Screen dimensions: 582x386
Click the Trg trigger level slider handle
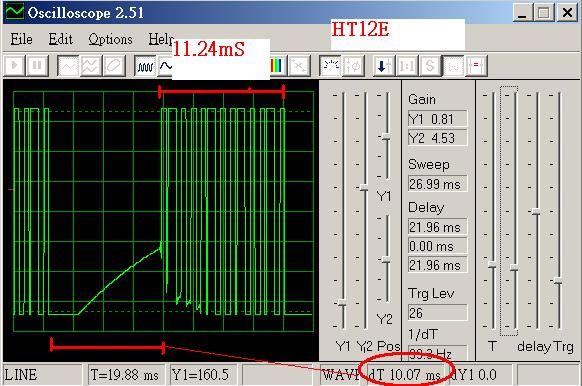click(x=558, y=280)
